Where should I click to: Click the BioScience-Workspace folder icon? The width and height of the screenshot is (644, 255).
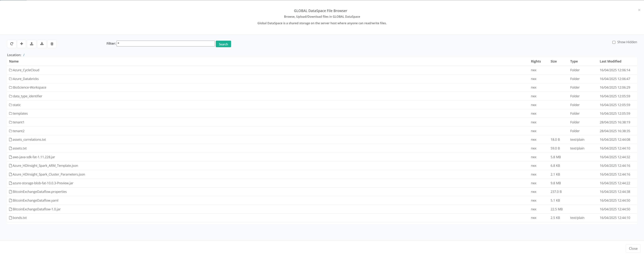11,87
